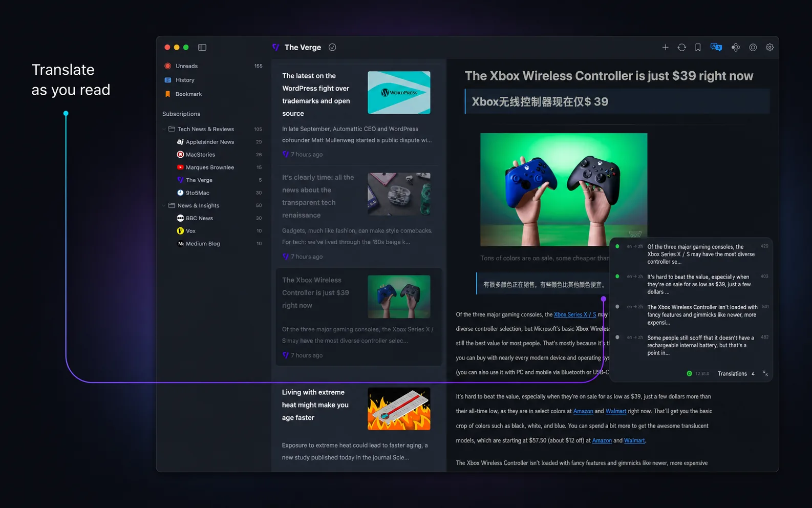Viewport: 812px width, 508px height.
Task: Mark all The Verge articles as read
Action: pyautogui.click(x=332, y=47)
